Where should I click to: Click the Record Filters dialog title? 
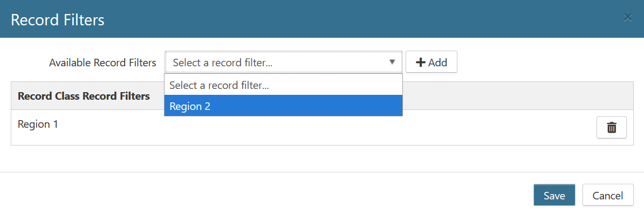(x=58, y=20)
